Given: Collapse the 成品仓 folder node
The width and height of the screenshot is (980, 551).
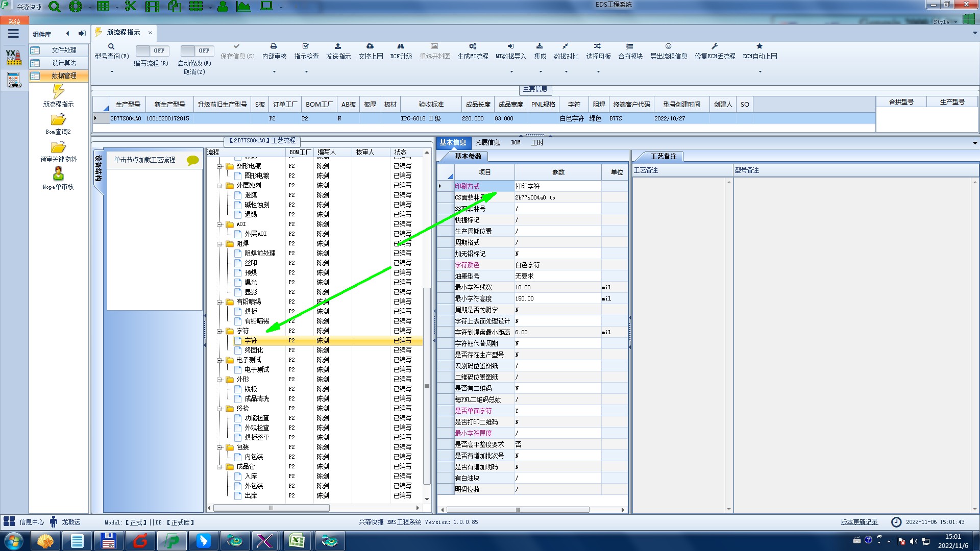Looking at the screenshot, I should pos(219,467).
